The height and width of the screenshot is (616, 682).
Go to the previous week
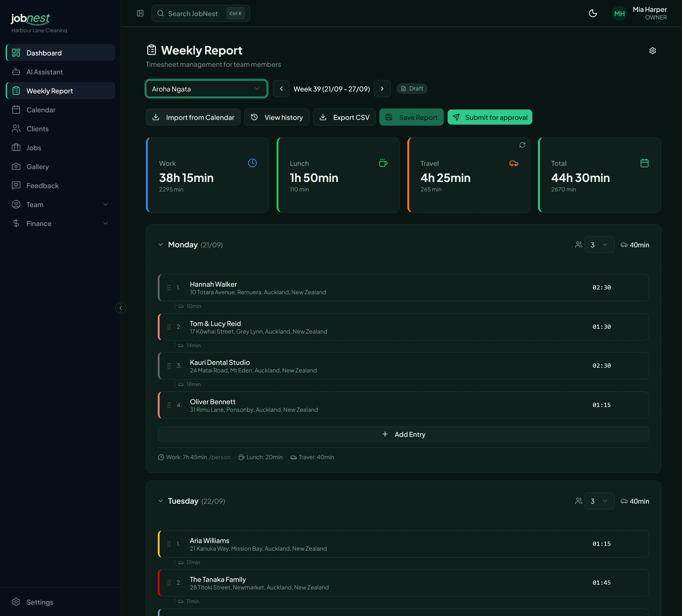281,89
